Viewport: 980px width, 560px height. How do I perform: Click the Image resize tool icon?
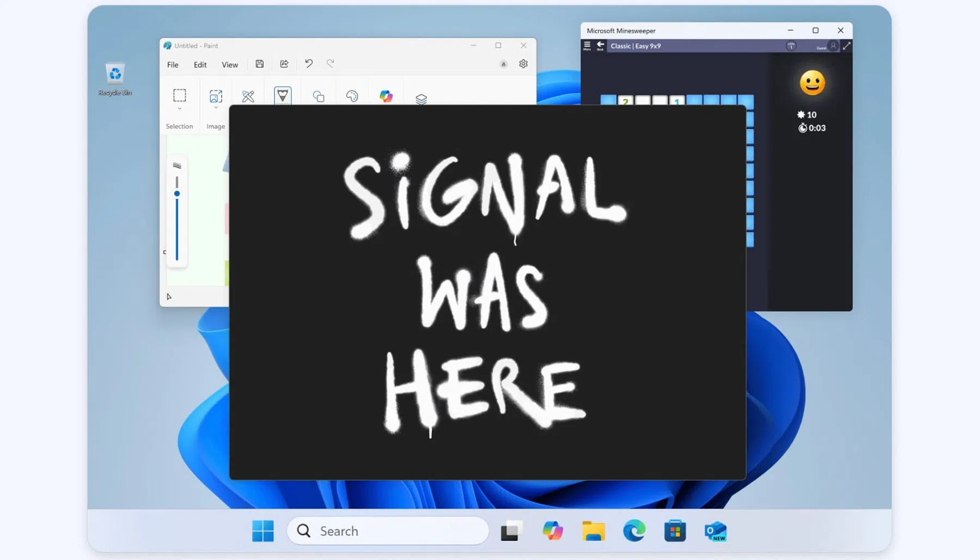(x=216, y=96)
